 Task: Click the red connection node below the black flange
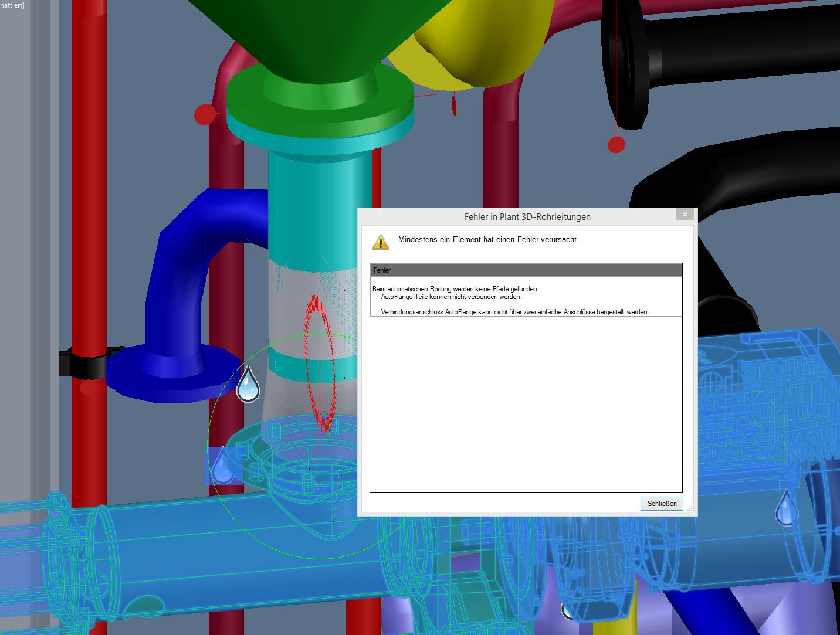pos(616,144)
